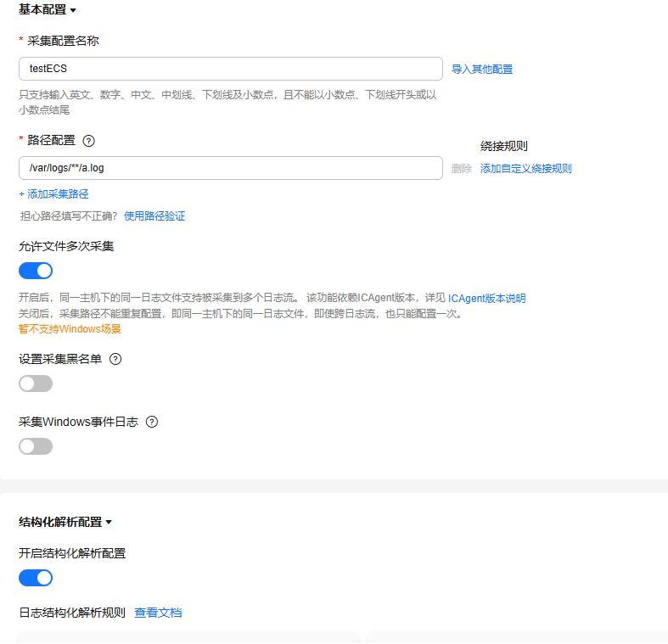Collapse the 结构化解析配置 section arrow
The height and width of the screenshot is (644, 668).
(x=109, y=522)
